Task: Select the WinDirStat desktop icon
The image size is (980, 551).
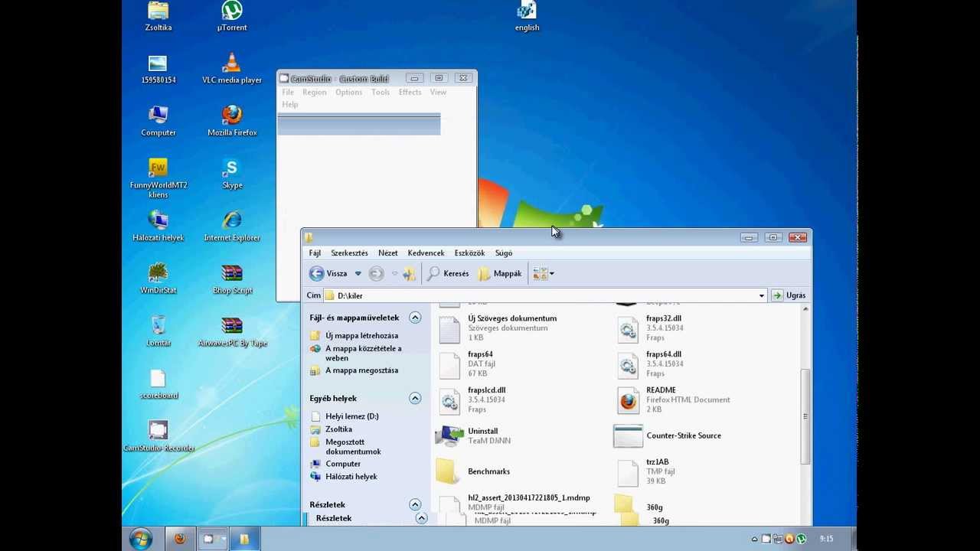Action: pos(158,273)
